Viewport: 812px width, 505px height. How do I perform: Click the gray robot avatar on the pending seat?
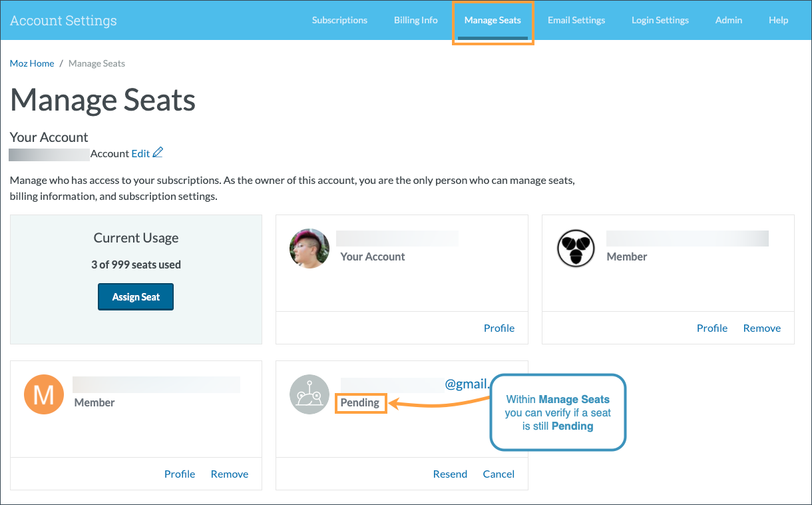pyautogui.click(x=309, y=394)
